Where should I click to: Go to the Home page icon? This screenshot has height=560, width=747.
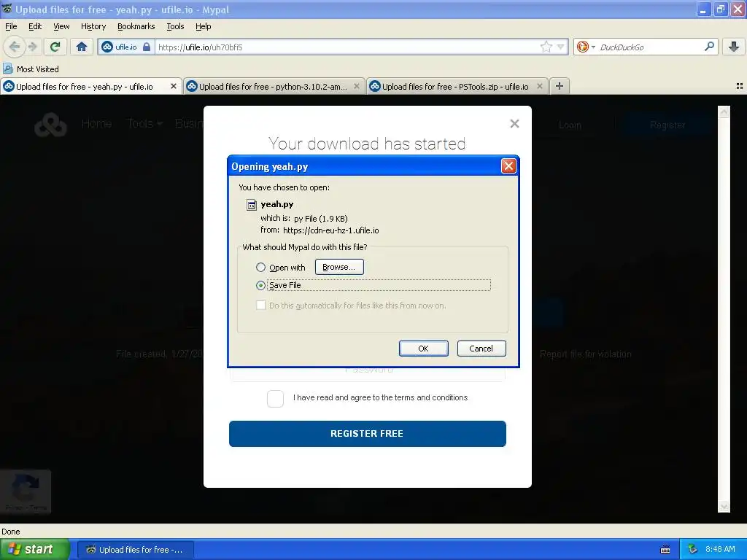(82, 47)
